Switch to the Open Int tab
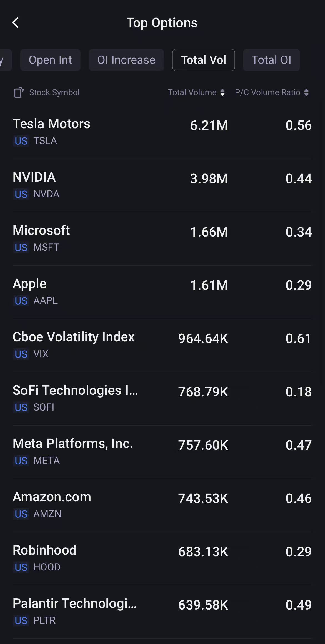The width and height of the screenshot is (325, 644). 50,60
